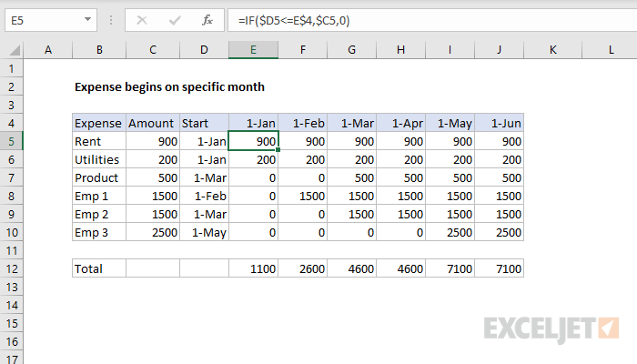Click Emp 1's '1500' cell under 1-Feb
637x364 pixels.
coord(303,196)
